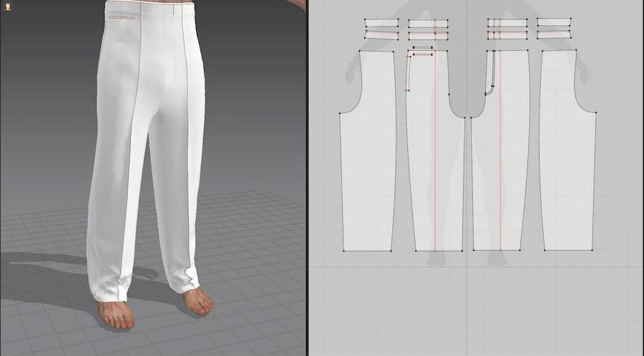644x356 pixels.
Task: Click the divider between the 3D and 2D windows
Action: coord(307,179)
